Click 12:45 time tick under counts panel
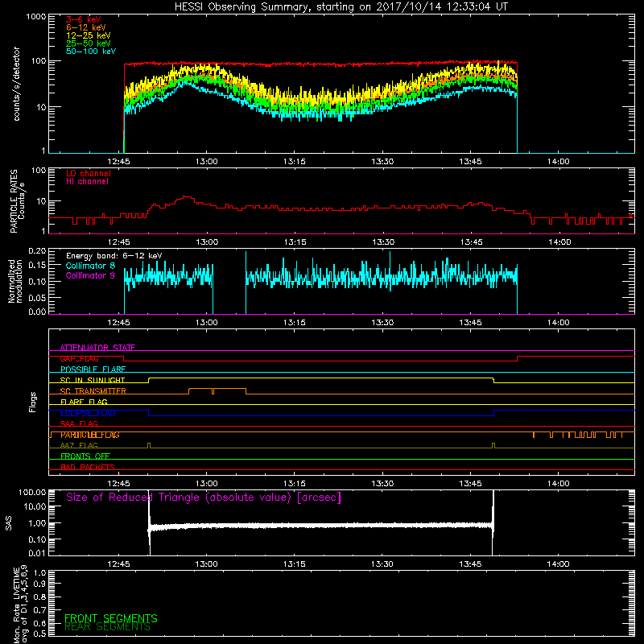Screen dimensions: 644x644 coord(118,162)
